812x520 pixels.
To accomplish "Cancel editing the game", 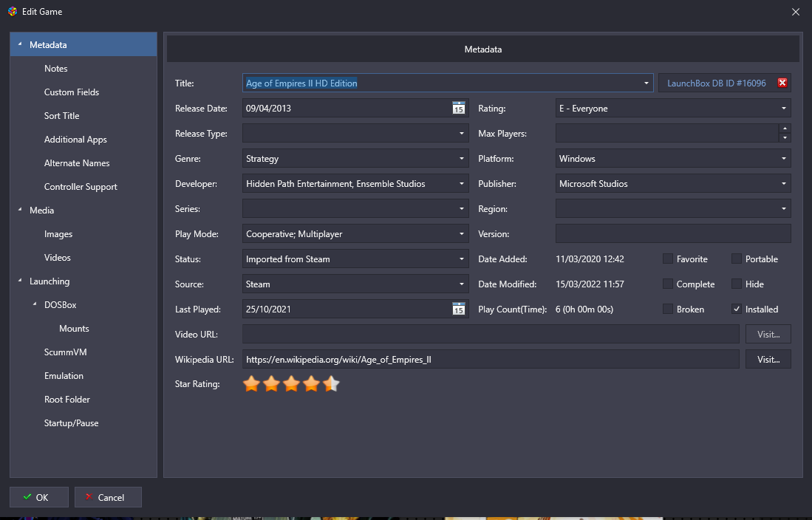I will 108,497.
